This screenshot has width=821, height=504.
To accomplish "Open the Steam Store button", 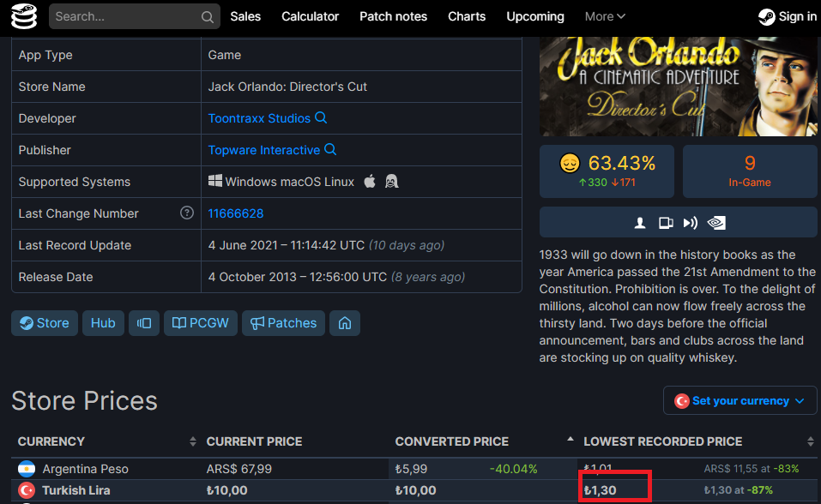I will pyautogui.click(x=45, y=323).
